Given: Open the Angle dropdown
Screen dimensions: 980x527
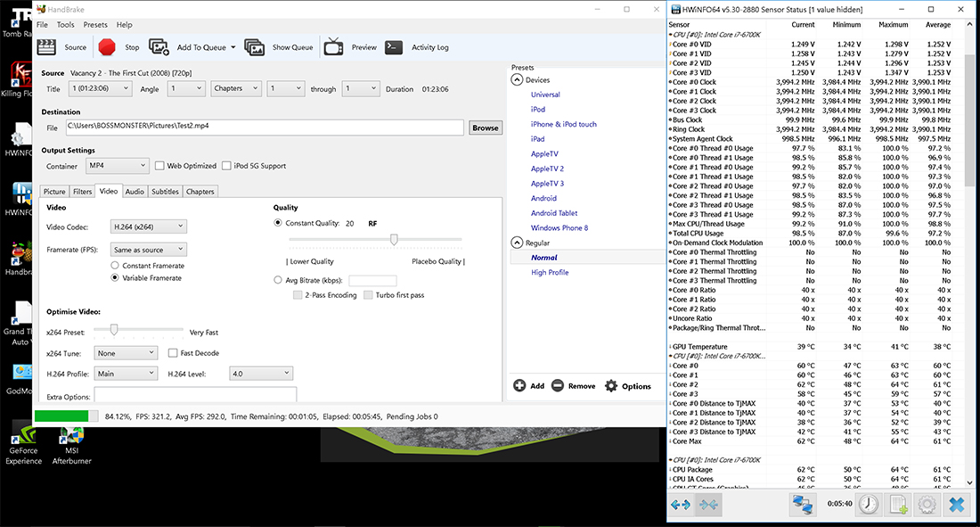Looking at the screenshot, I should 186,89.
